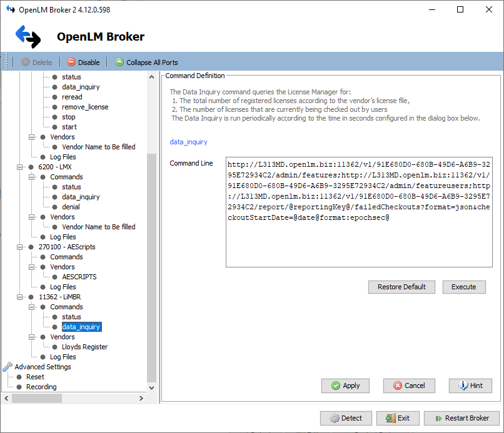The height and width of the screenshot is (433, 504).
Task: Select the status command under 11362 - LiMBR
Action: click(x=71, y=317)
